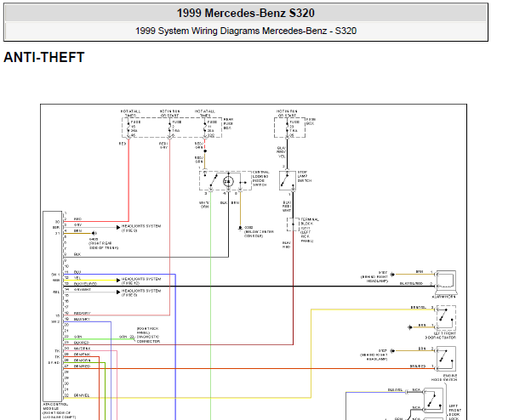
Task: Click the arrow on the GRY headlights wire
Action: 118,227
